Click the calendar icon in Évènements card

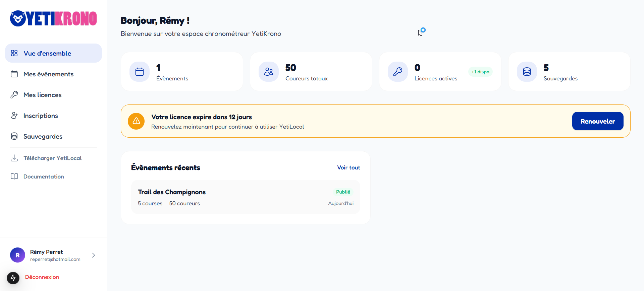(x=140, y=72)
